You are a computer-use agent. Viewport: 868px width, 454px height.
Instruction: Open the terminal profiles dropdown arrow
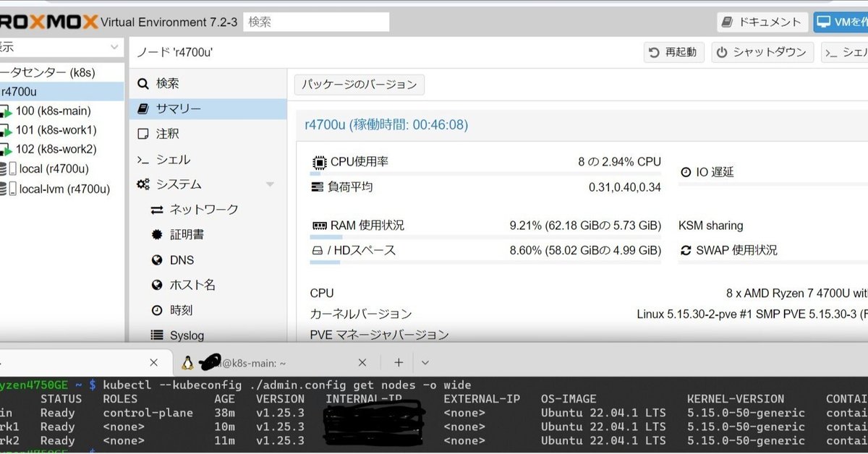[425, 362]
